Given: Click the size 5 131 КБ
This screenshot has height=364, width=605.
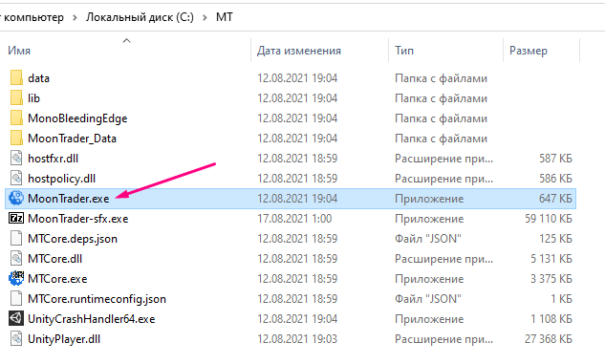Looking at the screenshot, I should click(551, 258).
